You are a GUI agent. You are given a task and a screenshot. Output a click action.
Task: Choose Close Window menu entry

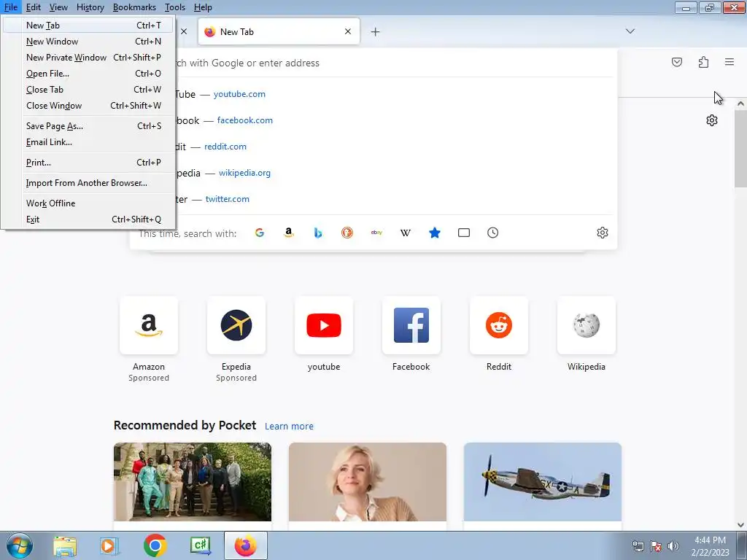[x=88, y=106]
